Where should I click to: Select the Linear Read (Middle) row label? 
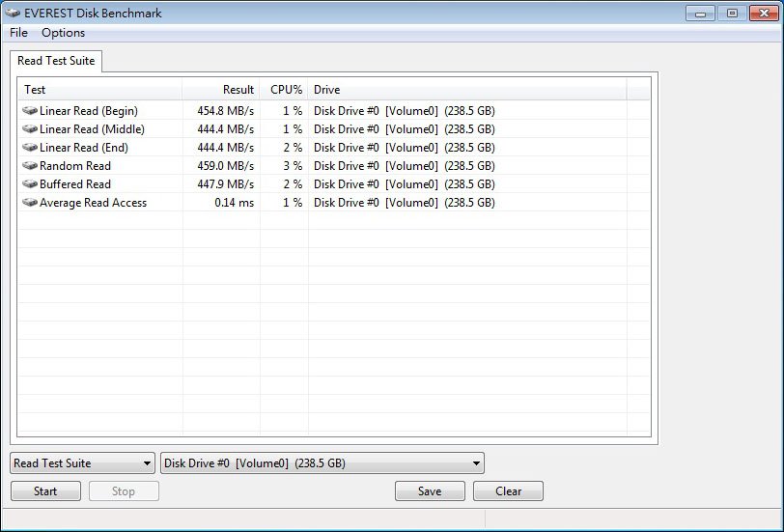coord(92,129)
